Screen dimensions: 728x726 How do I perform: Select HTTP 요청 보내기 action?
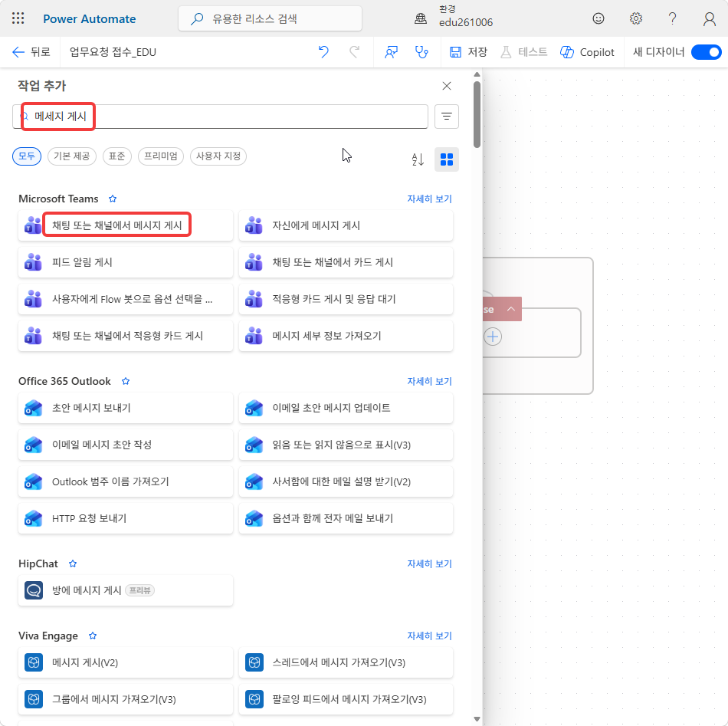(x=126, y=518)
